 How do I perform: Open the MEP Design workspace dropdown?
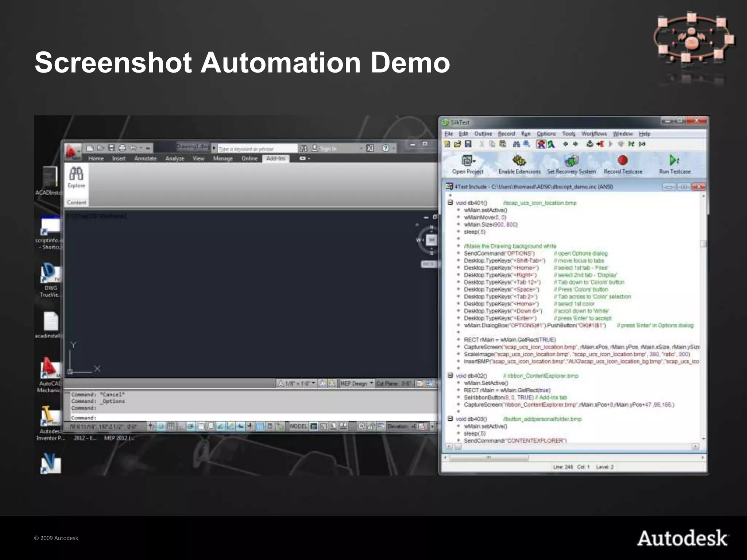coord(371,383)
